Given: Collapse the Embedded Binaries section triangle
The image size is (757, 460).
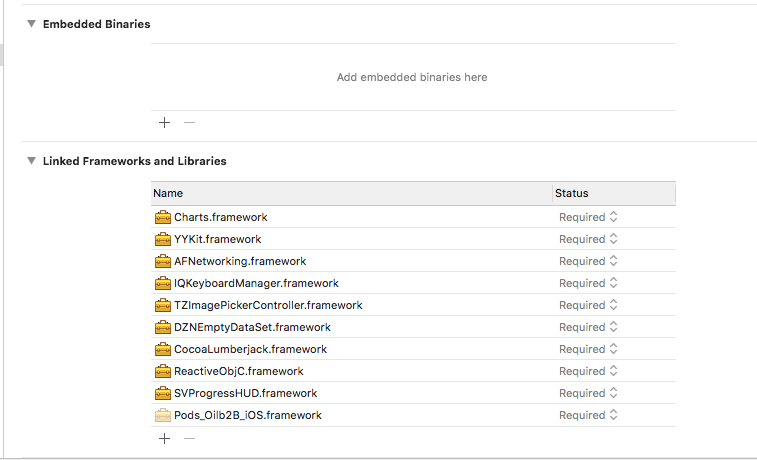Looking at the screenshot, I should [x=31, y=24].
